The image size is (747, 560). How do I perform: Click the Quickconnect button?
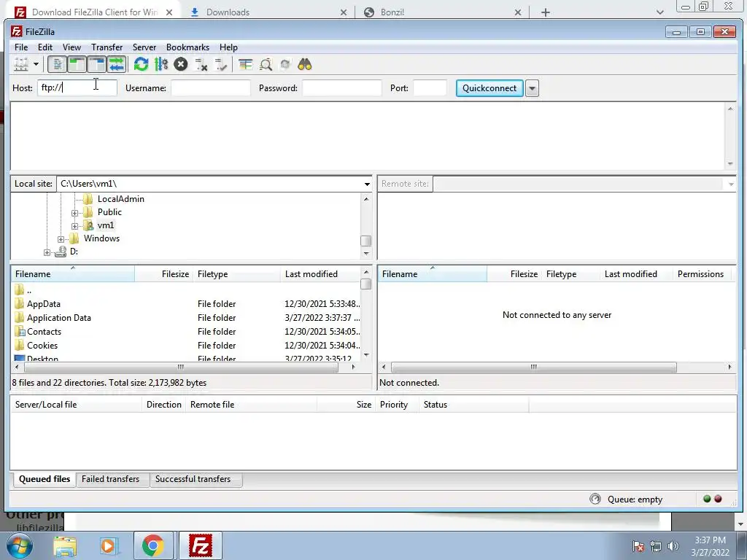(x=489, y=88)
